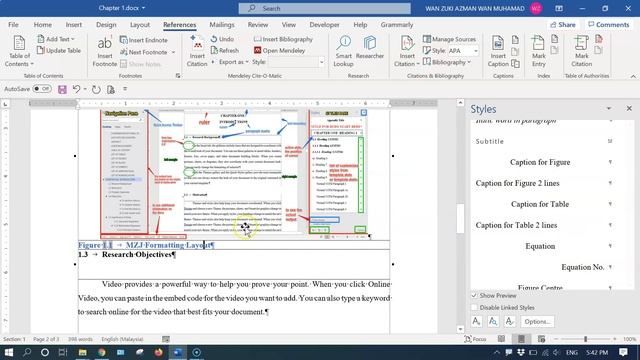640x360 pixels.
Task: Open Styles pane Options button
Action: coord(537,322)
